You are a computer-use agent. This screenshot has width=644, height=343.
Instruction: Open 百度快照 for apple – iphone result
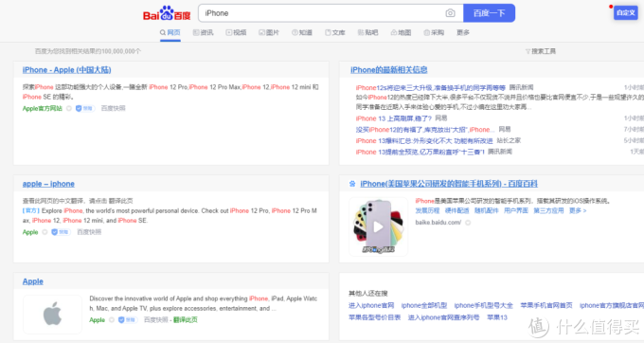click(x=89, y=232)
